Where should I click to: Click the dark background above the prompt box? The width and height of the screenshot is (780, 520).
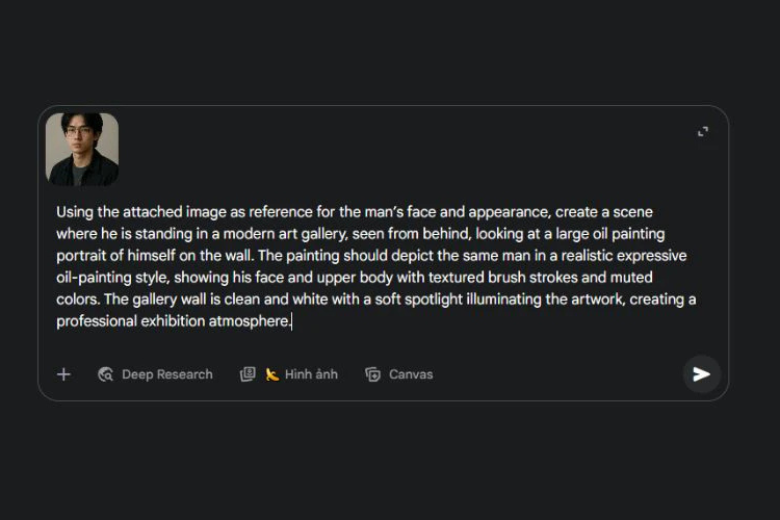pyautogui.click(x=390, y=50)
